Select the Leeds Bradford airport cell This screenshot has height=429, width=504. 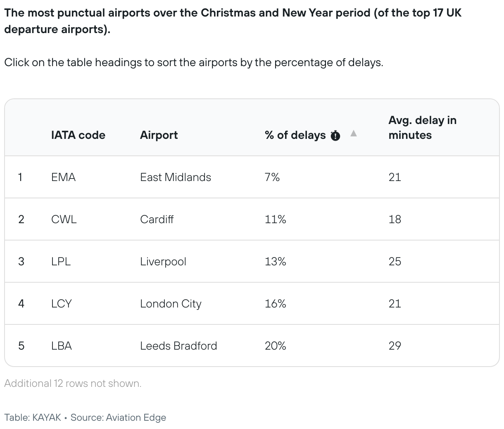pos(178,346)
